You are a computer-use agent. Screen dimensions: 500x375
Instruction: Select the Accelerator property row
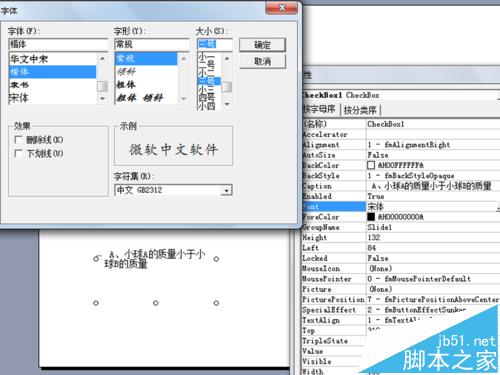click(x=401, y=134)
